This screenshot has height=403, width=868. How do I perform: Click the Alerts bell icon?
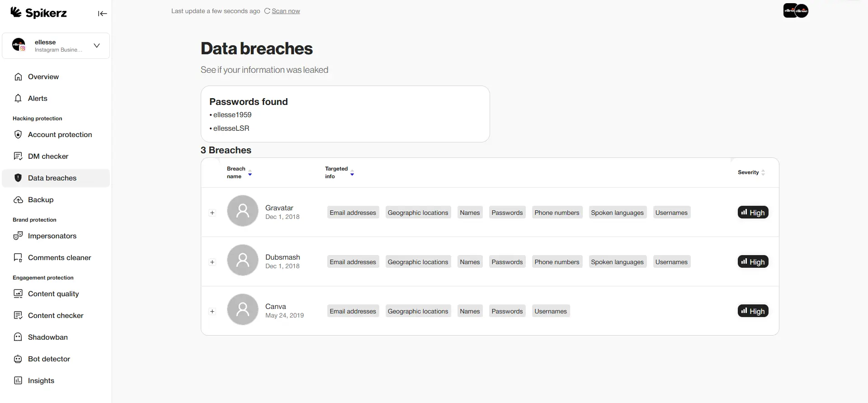pyautogui.click(x=18, y=99)
